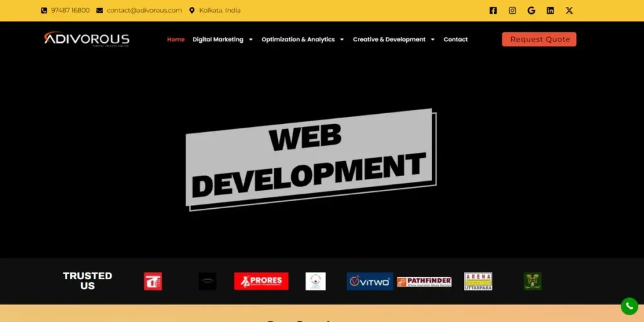Click the dark green crest client logo
Screen dimensions: 644x322
tap(533, 281)
